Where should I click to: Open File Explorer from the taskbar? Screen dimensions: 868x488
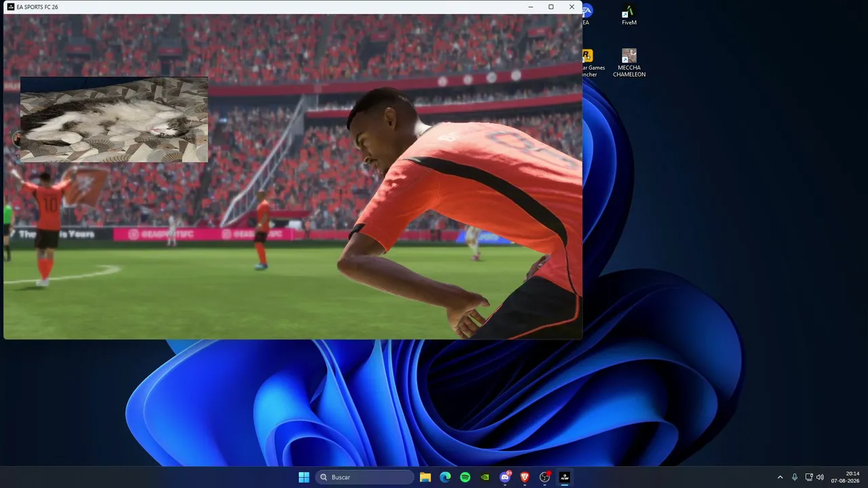point(425,477)
